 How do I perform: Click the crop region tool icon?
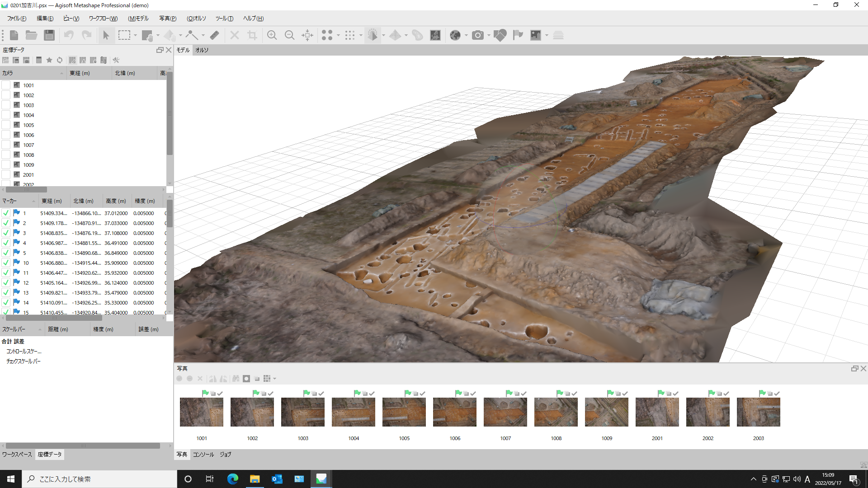click(252, 35)
